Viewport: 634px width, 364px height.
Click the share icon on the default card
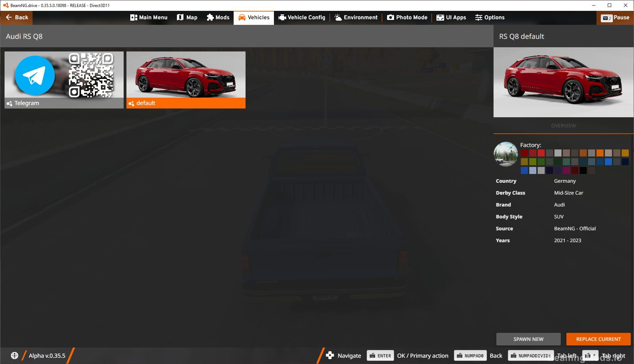point(131,103)
